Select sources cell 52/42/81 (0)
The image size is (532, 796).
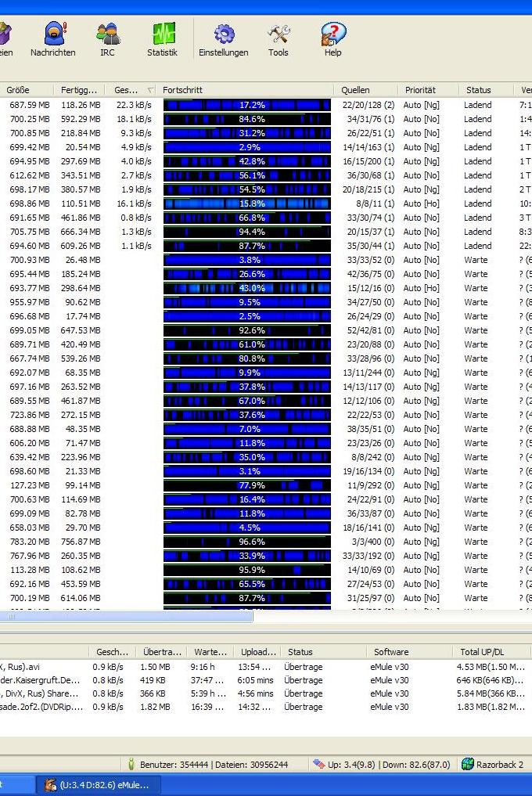click(368, 330)
